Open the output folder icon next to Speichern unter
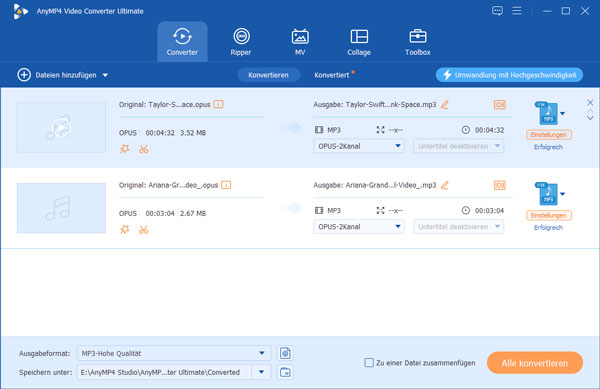The width and height of the screenshot is (600, 389). pyautogui.click(x=285, y=372)
